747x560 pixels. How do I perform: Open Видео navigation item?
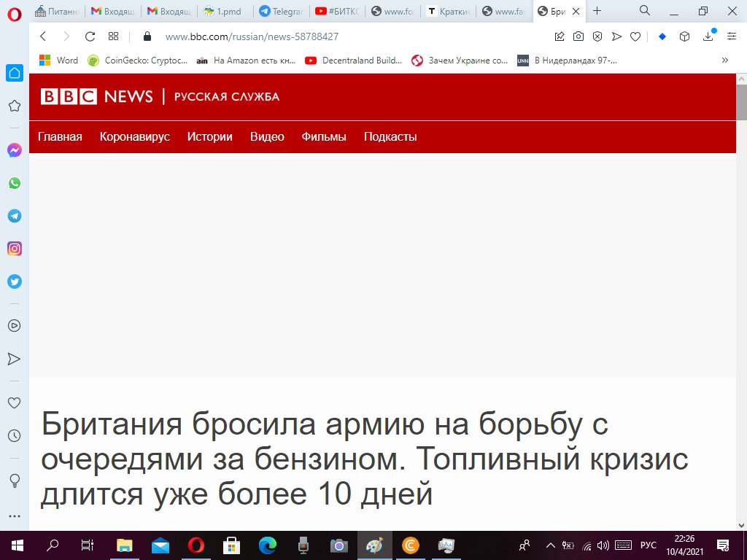[x=267, y=136]
